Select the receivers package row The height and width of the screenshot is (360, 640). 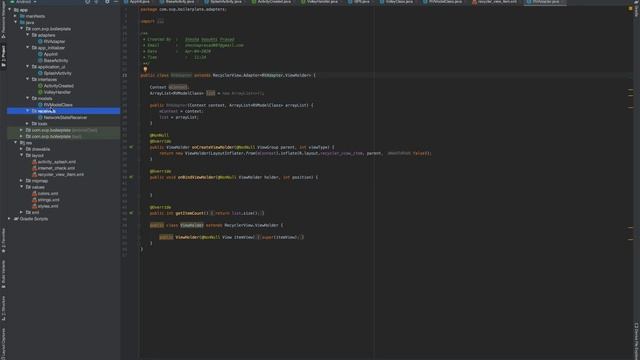[x=64, y=111]
